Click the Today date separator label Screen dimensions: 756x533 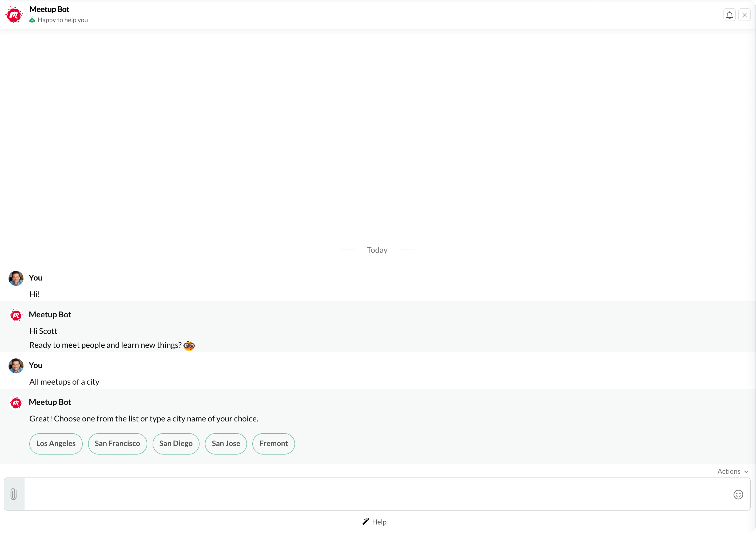pos(378,250)
